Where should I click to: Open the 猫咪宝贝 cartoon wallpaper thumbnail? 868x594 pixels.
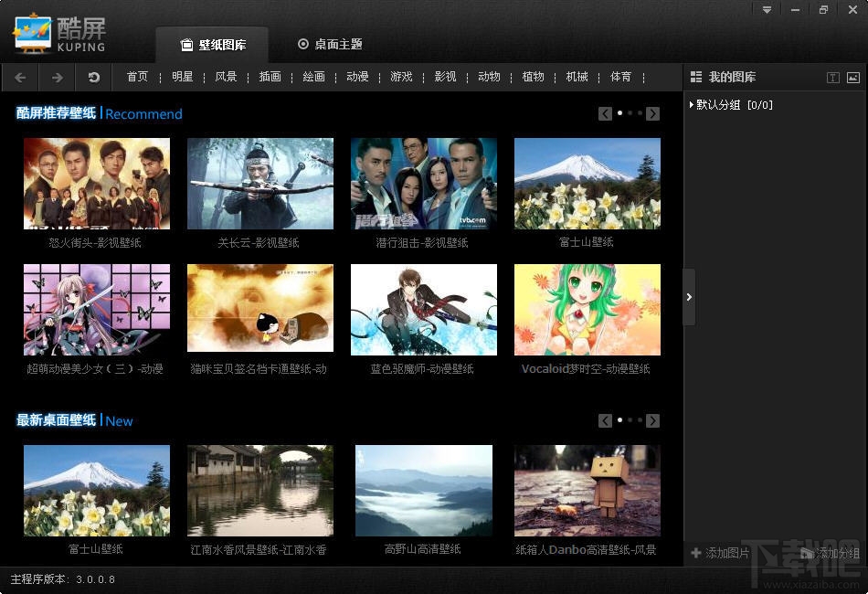click(260, 308)
